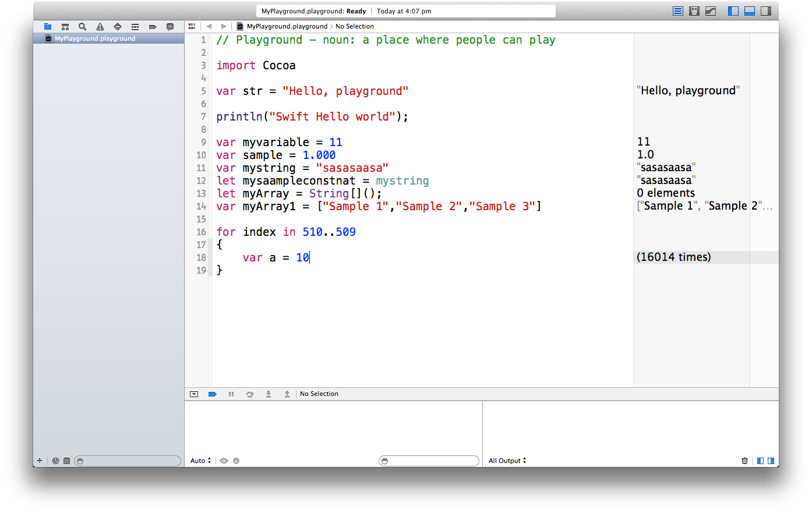Hide the Navigator panel with its toggle button

pyautogui.click(x=733, y=10)
